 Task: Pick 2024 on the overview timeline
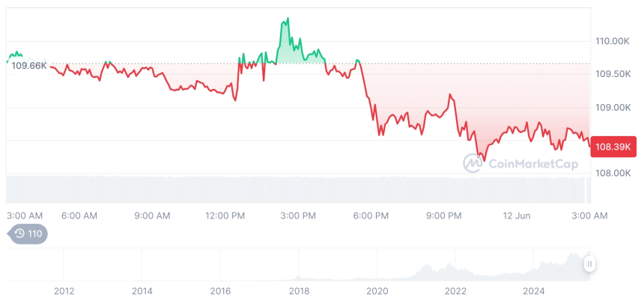pos(534,291)
